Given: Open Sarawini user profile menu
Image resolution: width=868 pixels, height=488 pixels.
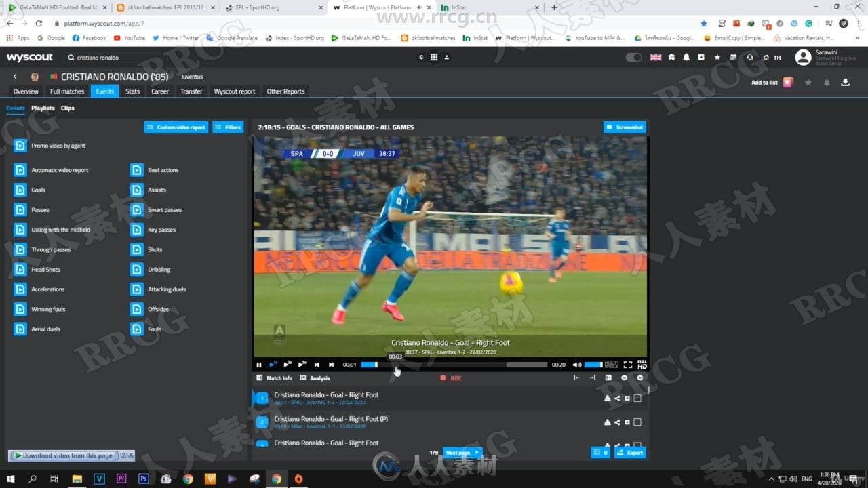Looking at the screenshot, I should click(826, 58).
